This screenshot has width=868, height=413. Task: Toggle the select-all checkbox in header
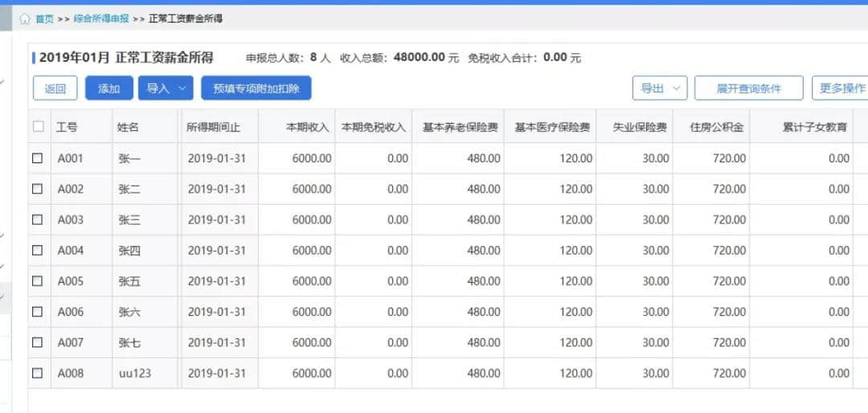pyautogui.click(x=39, y=126)
